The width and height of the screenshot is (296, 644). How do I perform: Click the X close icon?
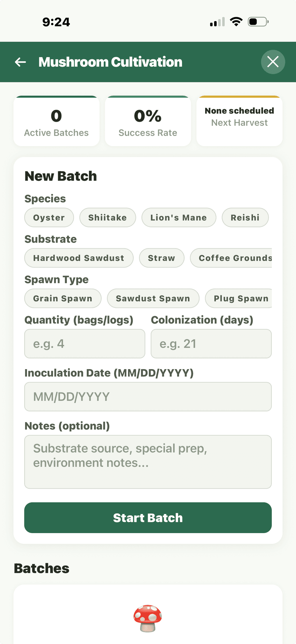[273, 62]
